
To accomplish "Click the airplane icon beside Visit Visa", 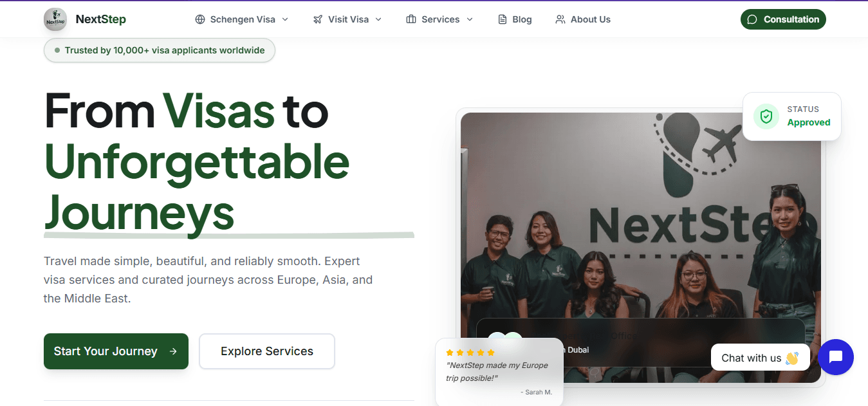I will coord(318,19).
